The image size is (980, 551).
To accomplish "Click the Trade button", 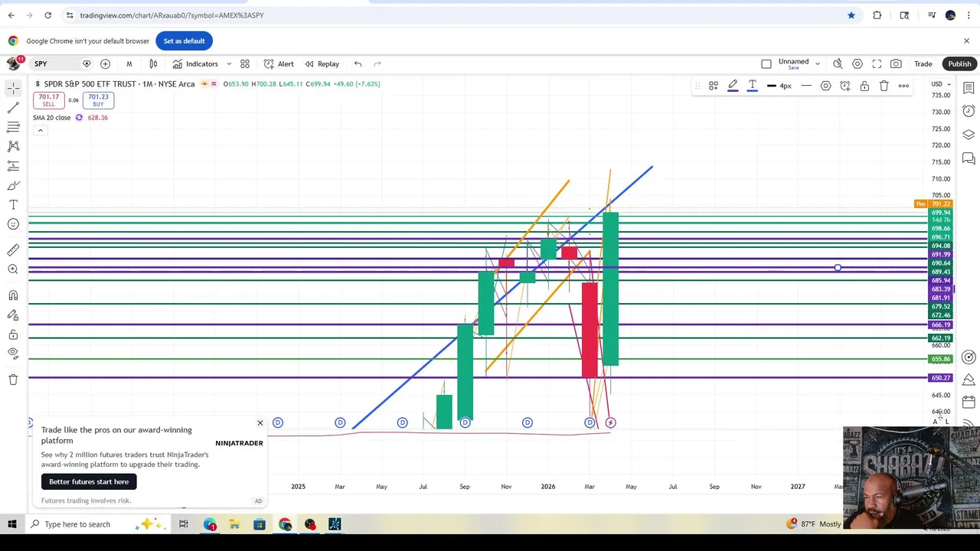I will point(923,64).
